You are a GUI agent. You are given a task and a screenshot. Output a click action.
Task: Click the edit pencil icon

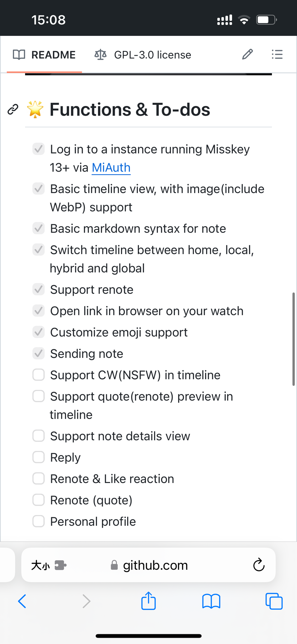tap(247, 54)
